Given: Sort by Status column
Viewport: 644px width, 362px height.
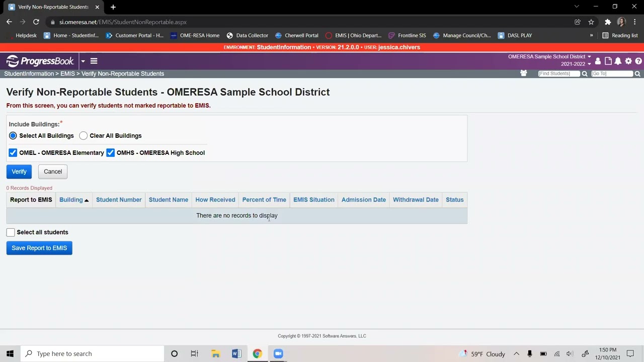Looking at the screenshot, I should (455, 200).
